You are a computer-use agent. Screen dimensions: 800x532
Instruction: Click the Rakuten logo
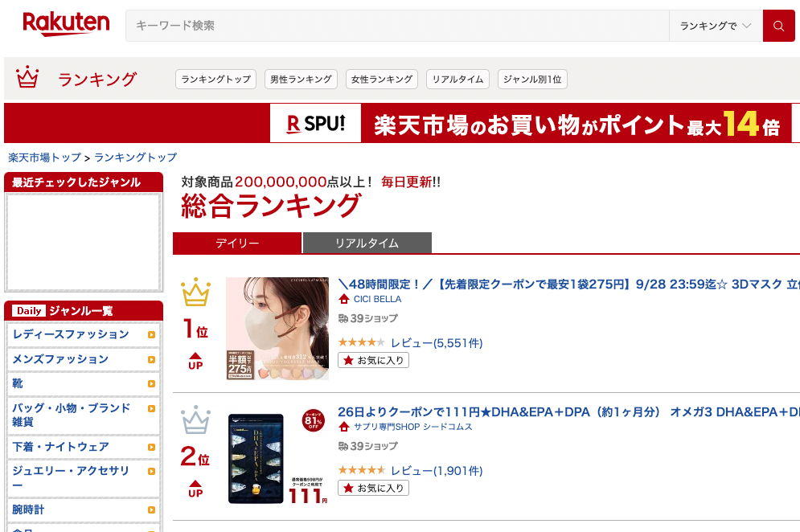coord(66,24)
